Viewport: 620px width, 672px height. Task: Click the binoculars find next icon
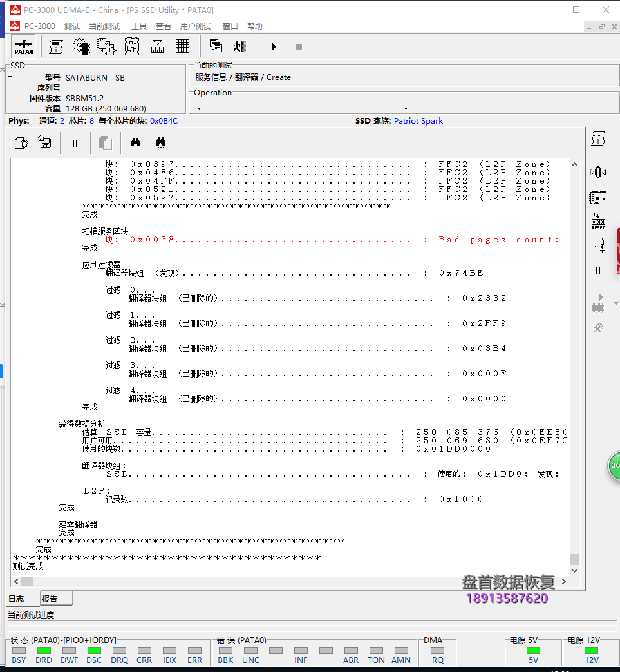click(160, 143)
